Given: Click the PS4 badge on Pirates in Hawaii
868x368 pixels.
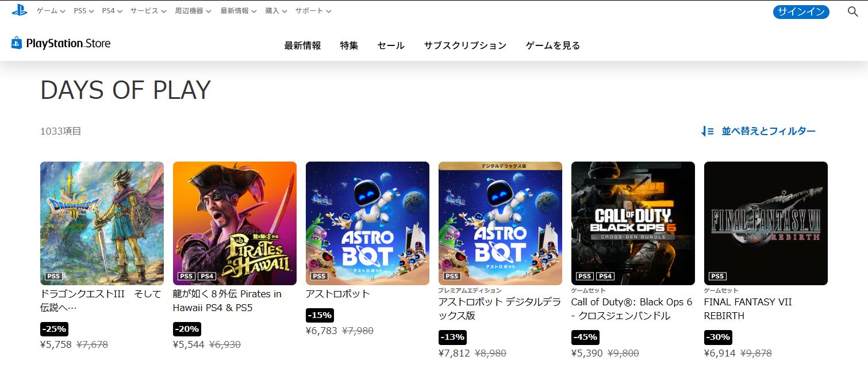Looking at the screenshot, I should click(x=207, y=276).
